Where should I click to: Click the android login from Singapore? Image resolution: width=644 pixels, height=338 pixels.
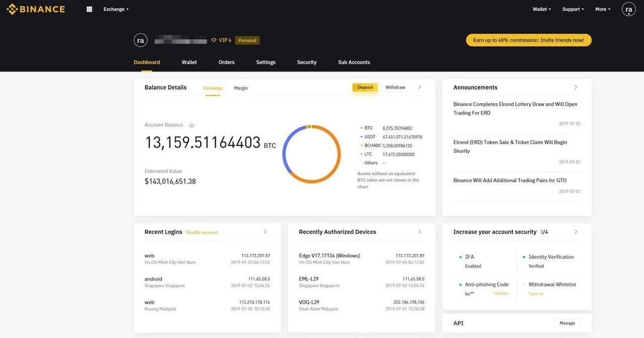click(x=207, y=282)
